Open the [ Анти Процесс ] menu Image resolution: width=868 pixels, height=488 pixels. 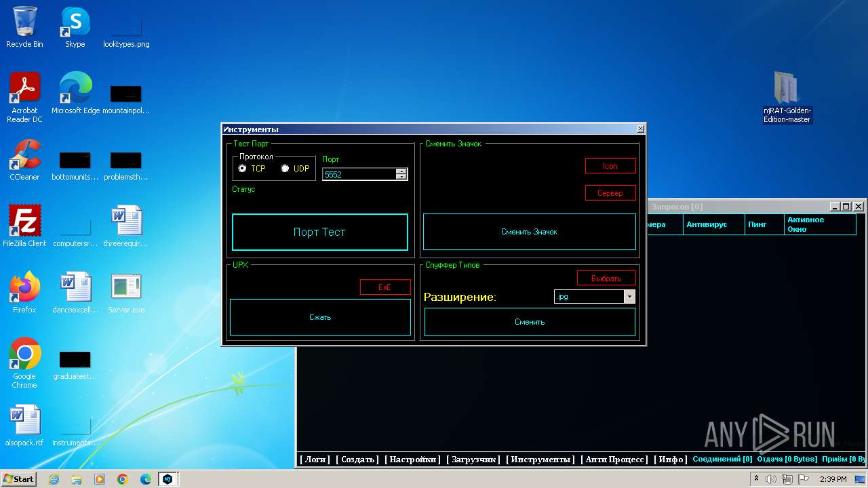click(614, 459)
